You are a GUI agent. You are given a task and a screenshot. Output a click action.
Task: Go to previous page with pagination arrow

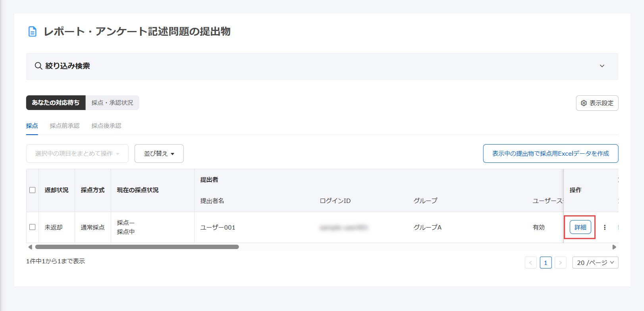tap(530, 263)
